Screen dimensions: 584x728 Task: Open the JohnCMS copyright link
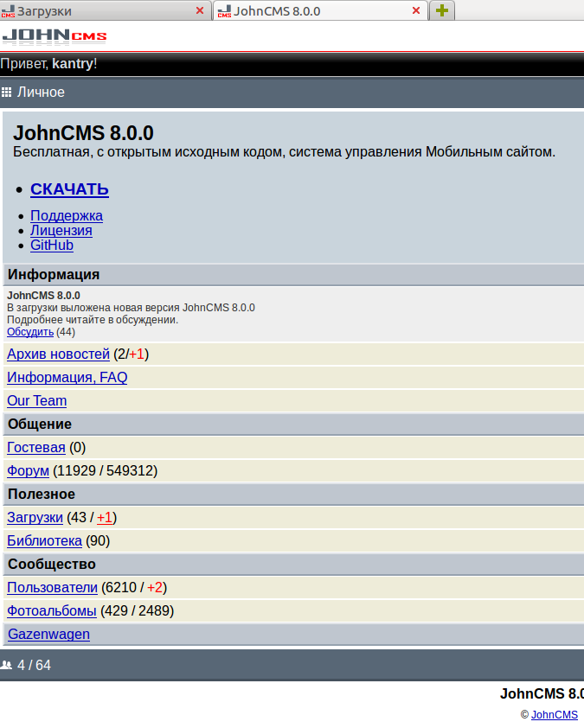click(555, 714)
